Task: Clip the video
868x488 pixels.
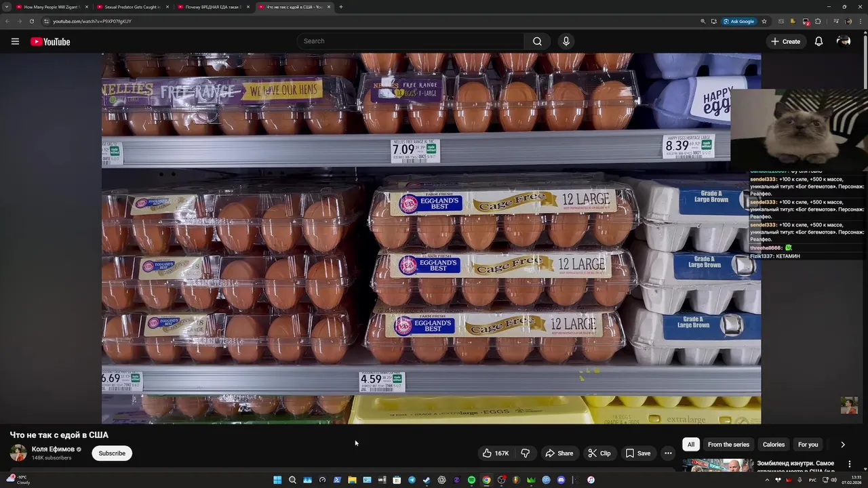Action: (599, 453)
